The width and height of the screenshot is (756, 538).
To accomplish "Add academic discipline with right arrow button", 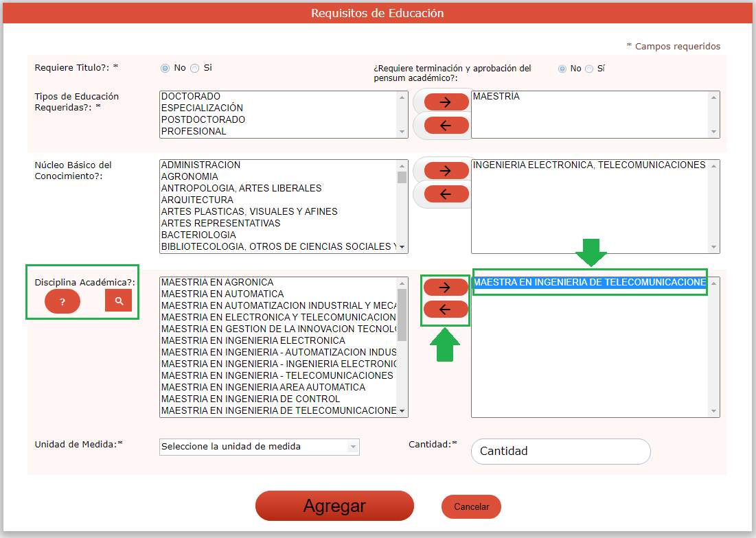I will [x=446, y=287].
